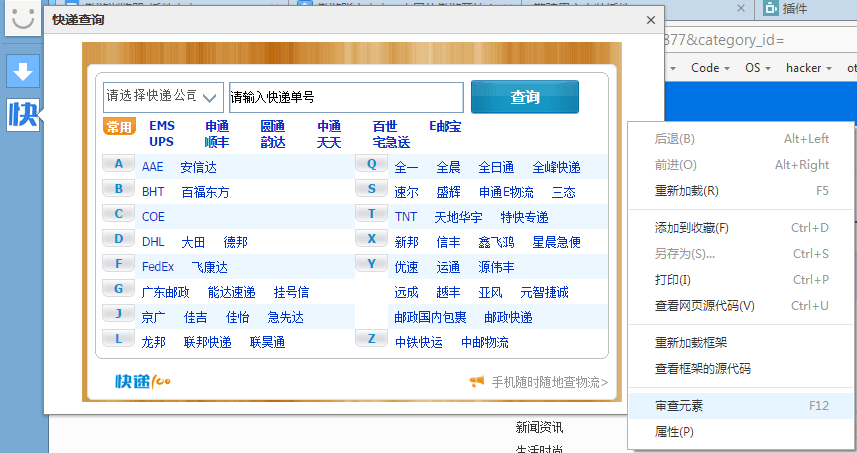
Task: Select the EMS courier link
Action: tap(162, 126)
